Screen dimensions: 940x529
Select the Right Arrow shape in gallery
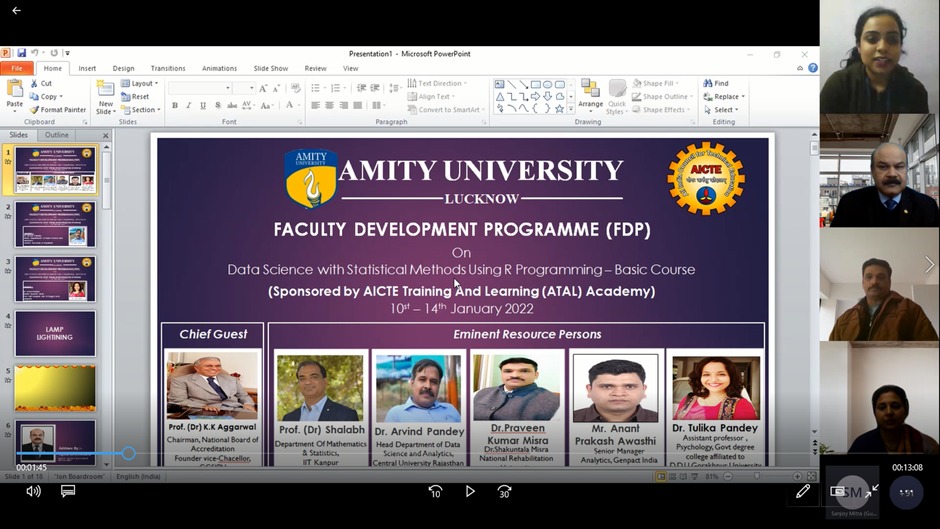[x=535, y=97]
